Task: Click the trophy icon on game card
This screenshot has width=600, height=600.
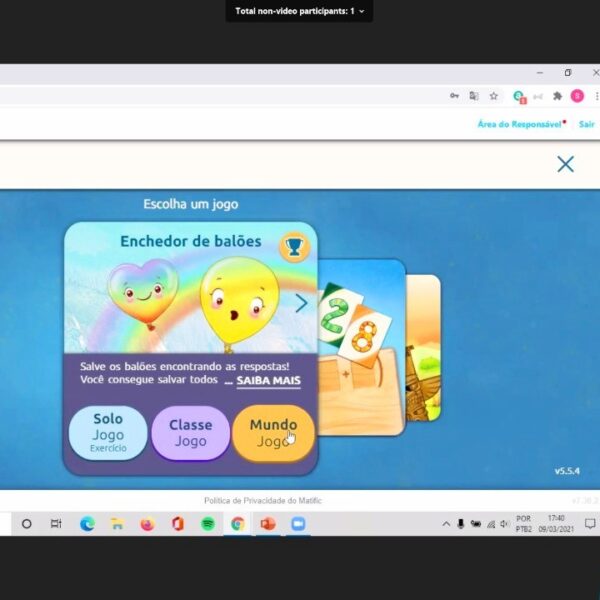Action: point(293,245)
